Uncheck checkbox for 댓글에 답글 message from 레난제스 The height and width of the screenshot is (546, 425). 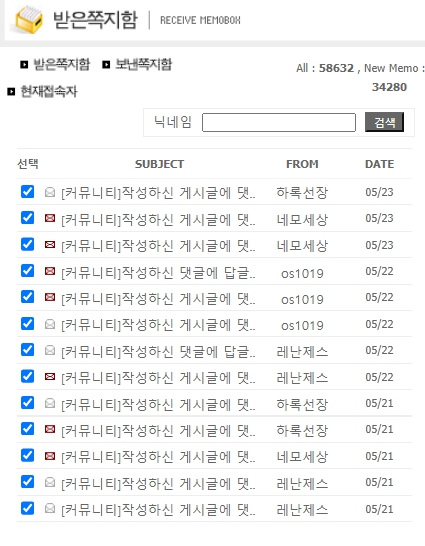pos(27,350)
